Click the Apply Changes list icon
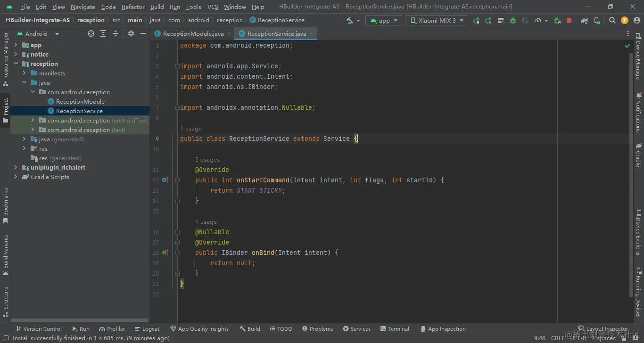This screenshot has height=343, width=644. click(501, 20)
